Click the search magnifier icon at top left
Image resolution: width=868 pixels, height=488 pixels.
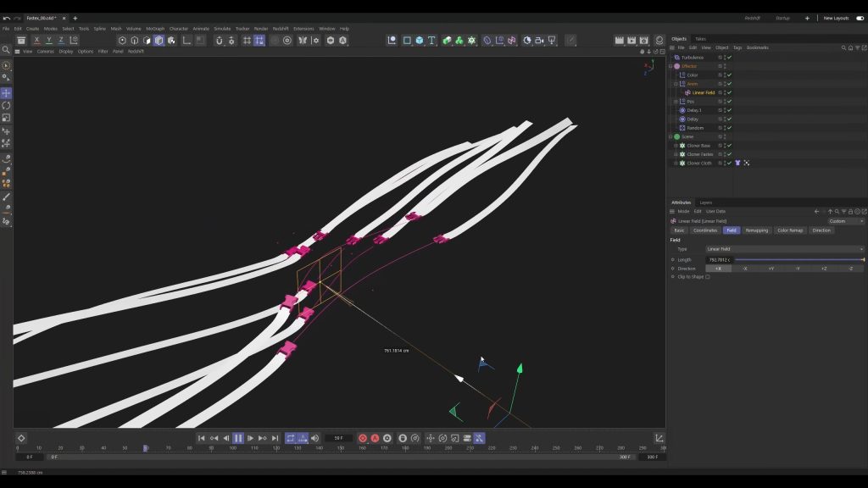(6, 50)
